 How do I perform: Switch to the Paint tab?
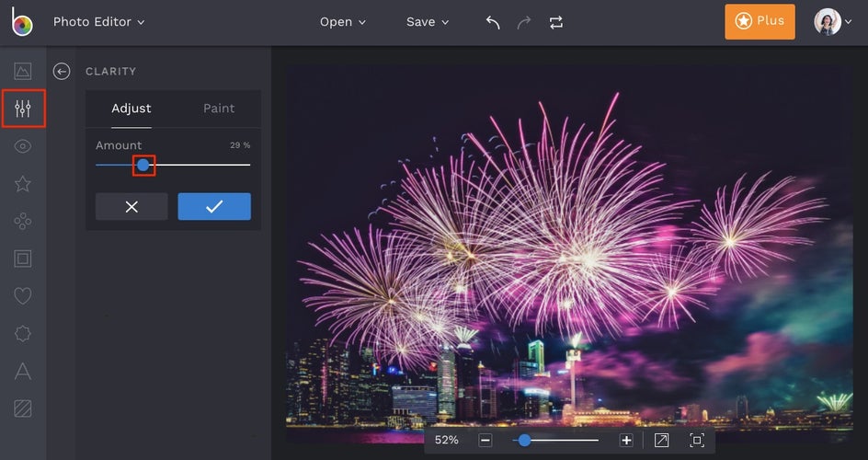coord(219,109)
